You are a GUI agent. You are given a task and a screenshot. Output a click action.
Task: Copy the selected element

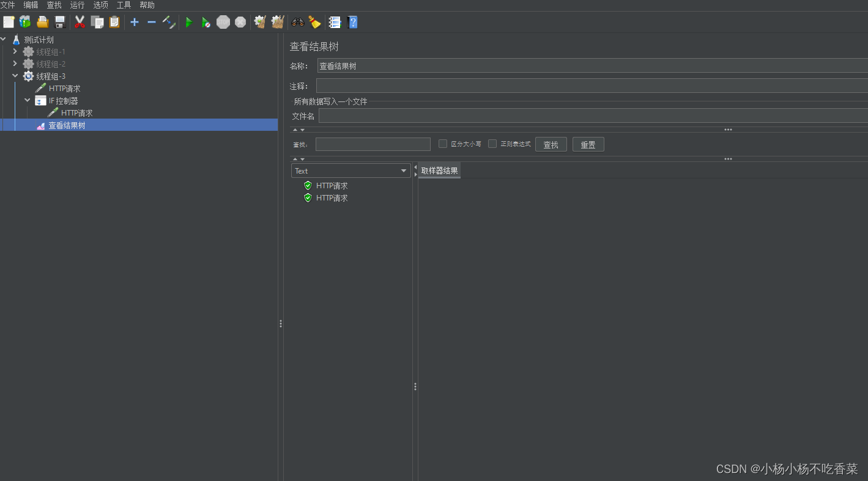coord(97,23)
